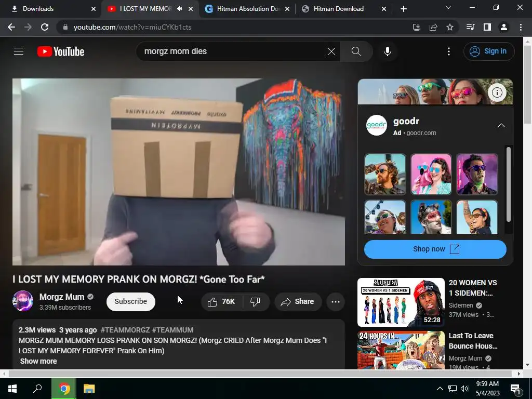
Task: Click the video player area
Action: (179, 172)
